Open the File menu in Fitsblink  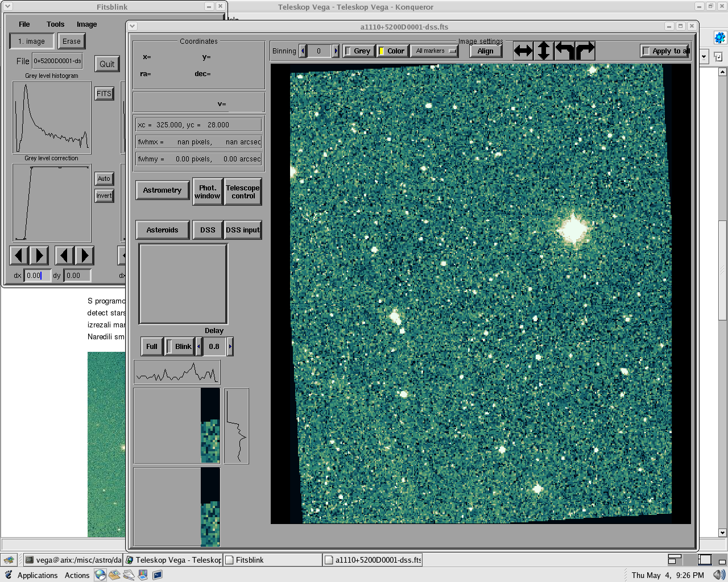click(24, 24)
